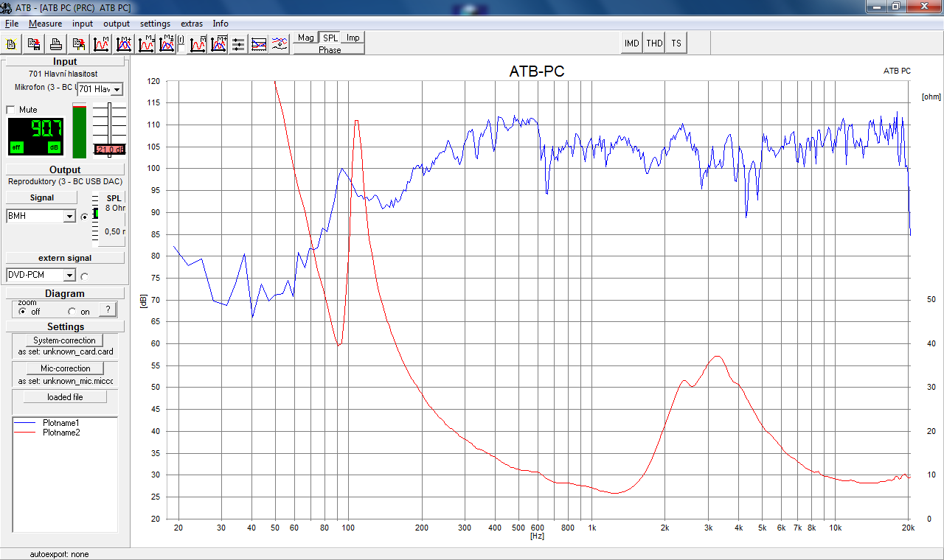Click the Mic-correction button
Screen dimensions: 944x560
[65, 368]
